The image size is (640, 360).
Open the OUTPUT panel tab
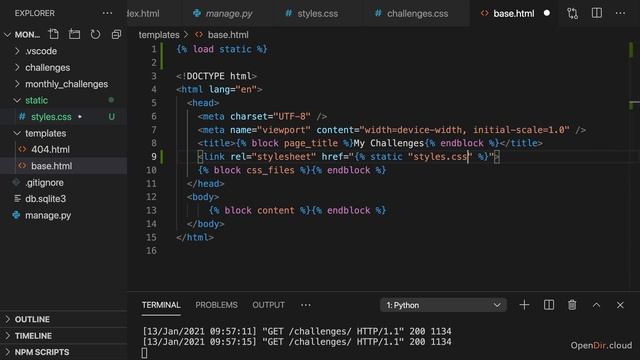tap(268, 305)
